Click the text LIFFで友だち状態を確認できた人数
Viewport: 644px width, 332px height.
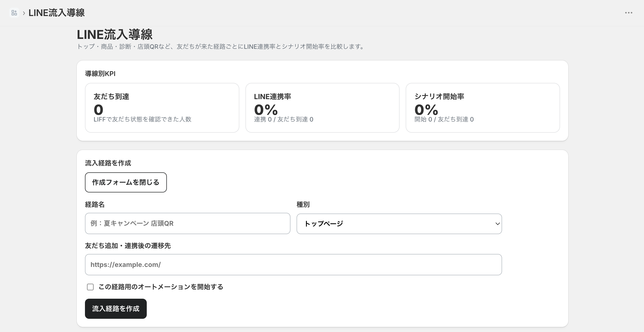click(142, 119)
